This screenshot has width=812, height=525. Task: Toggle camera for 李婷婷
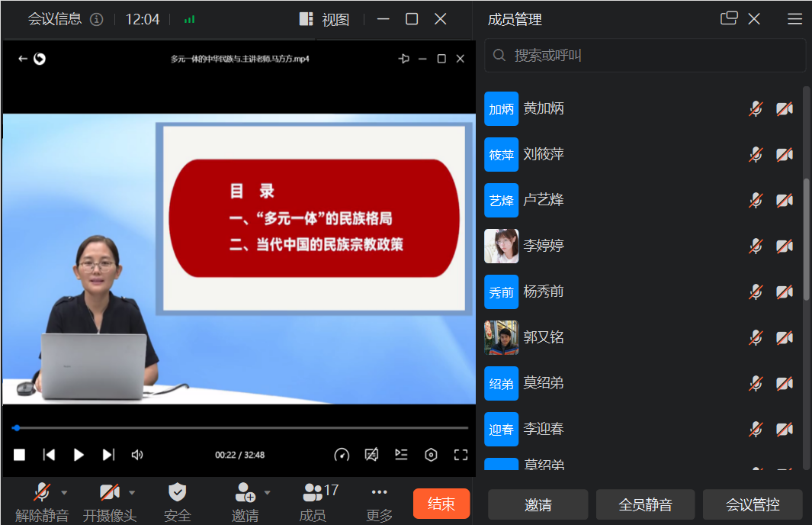785,246
